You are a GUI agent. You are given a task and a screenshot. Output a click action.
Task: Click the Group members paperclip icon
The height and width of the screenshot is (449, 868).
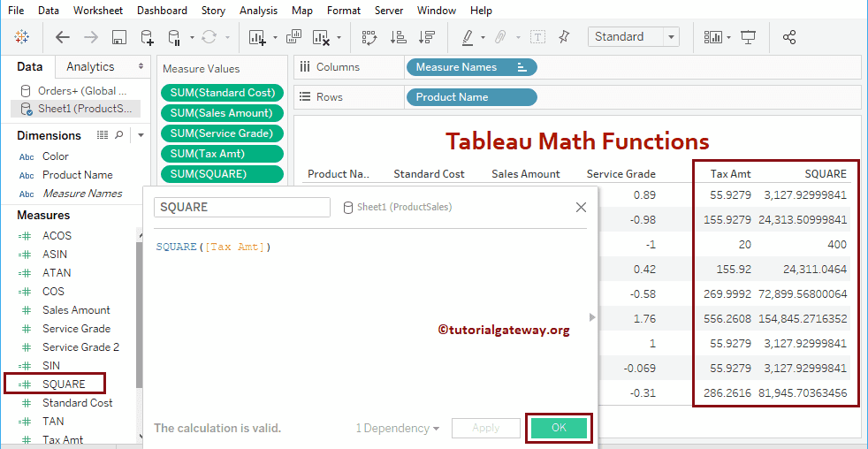click(501, 37)
